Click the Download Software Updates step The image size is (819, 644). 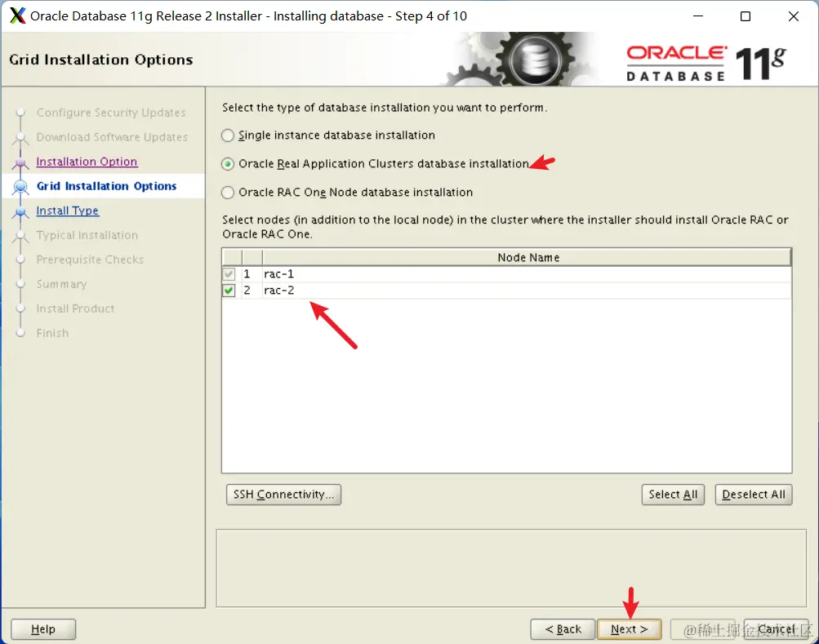coord(112,137)
